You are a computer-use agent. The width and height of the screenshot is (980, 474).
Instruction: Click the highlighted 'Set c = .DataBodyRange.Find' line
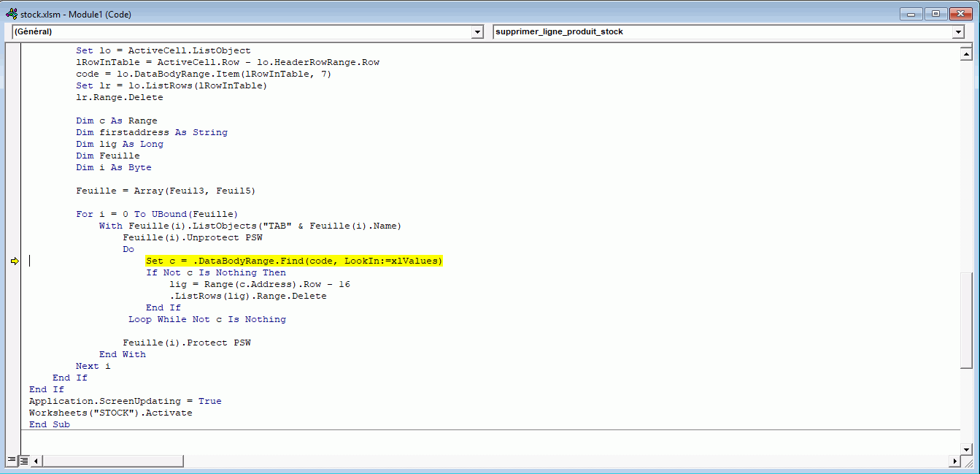click(x=294, y=261)
